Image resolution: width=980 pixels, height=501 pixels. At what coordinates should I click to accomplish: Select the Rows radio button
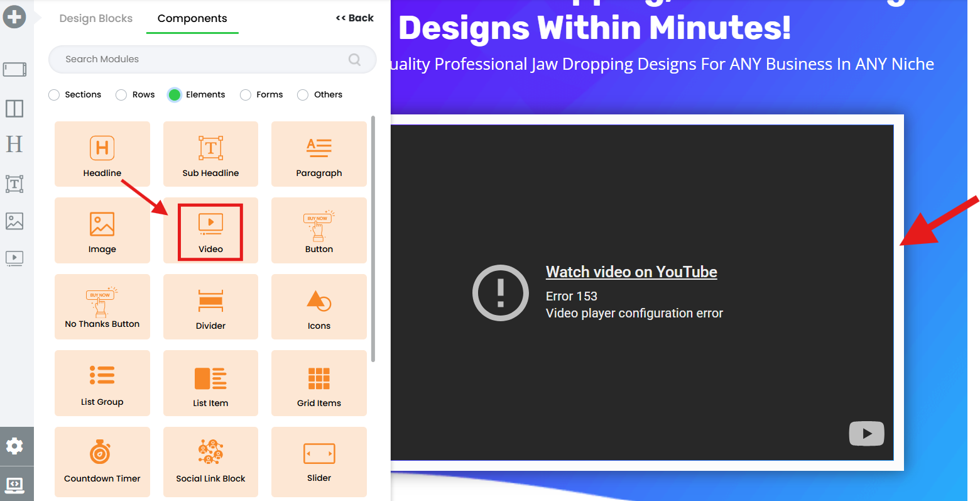tap(121, 95)
